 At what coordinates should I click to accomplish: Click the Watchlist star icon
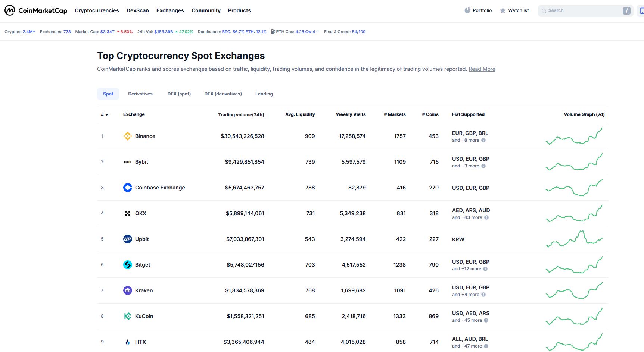503,10
